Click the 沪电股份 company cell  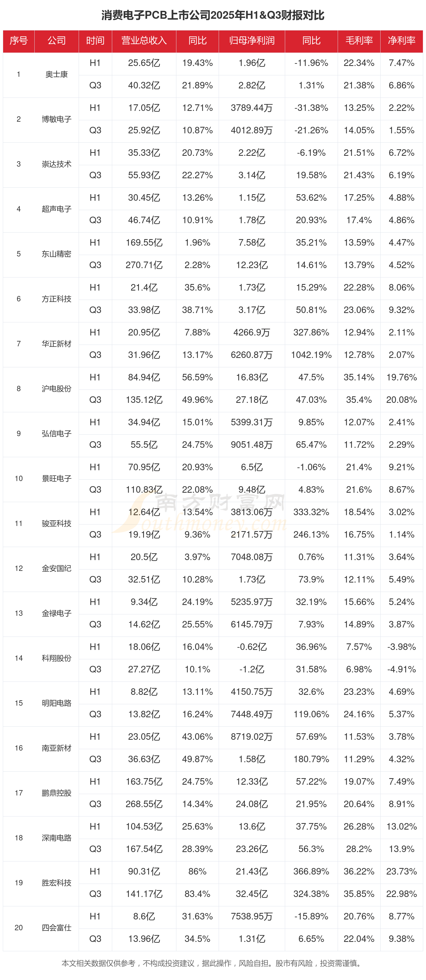[x=57, y=389]
